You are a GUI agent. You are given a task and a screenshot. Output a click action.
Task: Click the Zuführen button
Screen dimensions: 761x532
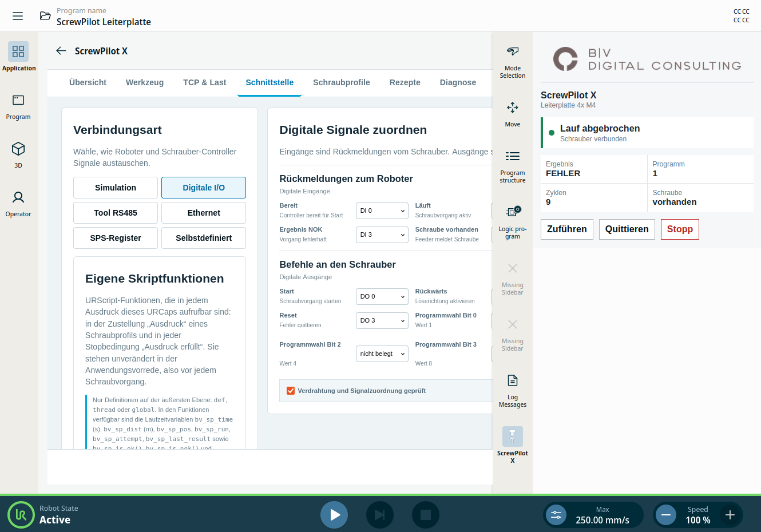(x=567, y=229)
